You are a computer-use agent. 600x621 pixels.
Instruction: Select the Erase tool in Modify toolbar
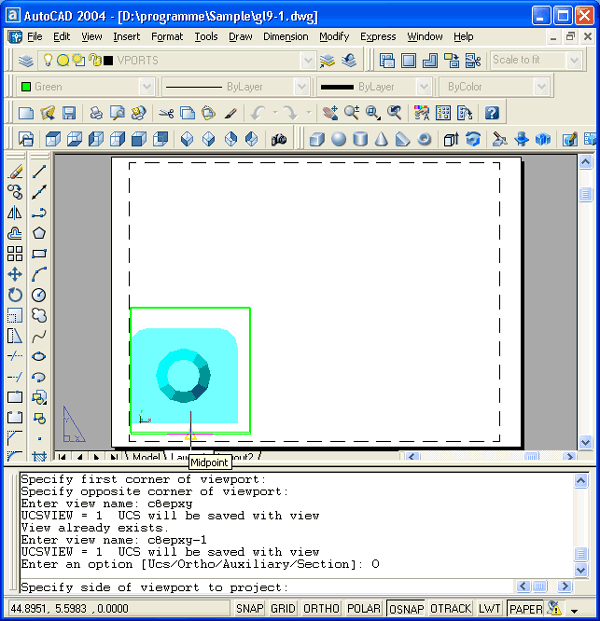coord(15,171)
